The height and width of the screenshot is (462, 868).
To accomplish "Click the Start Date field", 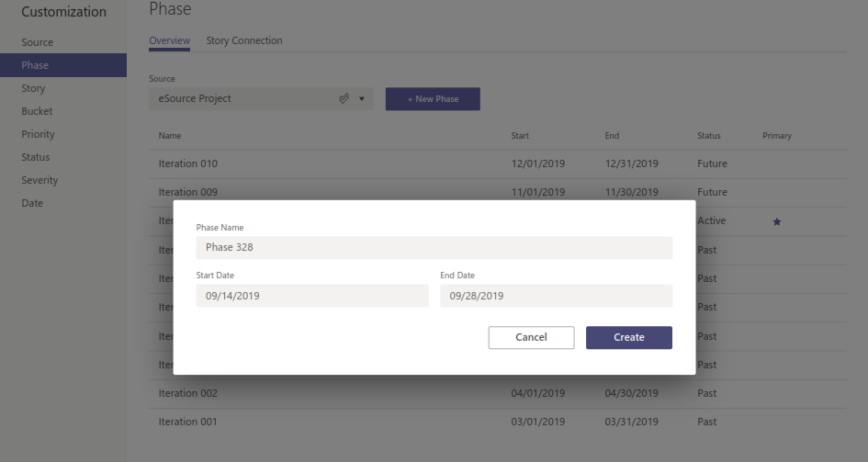I will coord(312,296).
